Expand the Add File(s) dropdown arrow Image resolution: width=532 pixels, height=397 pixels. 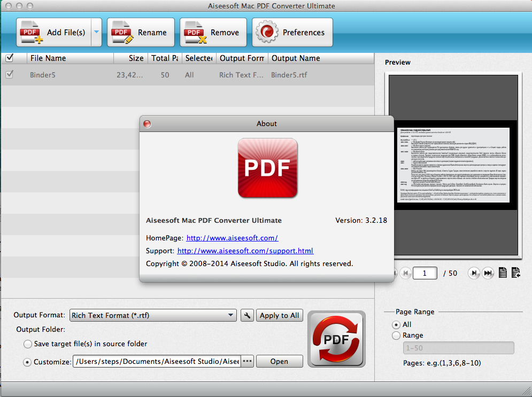point(96,32)
